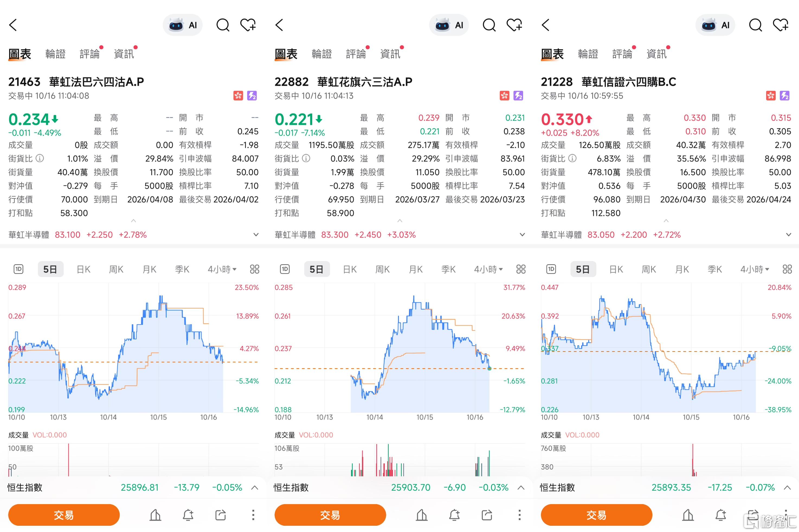Open three-dot more menu in middle panel
The height and width of the screenshot is (532, 799).
[x=519, y=515]
